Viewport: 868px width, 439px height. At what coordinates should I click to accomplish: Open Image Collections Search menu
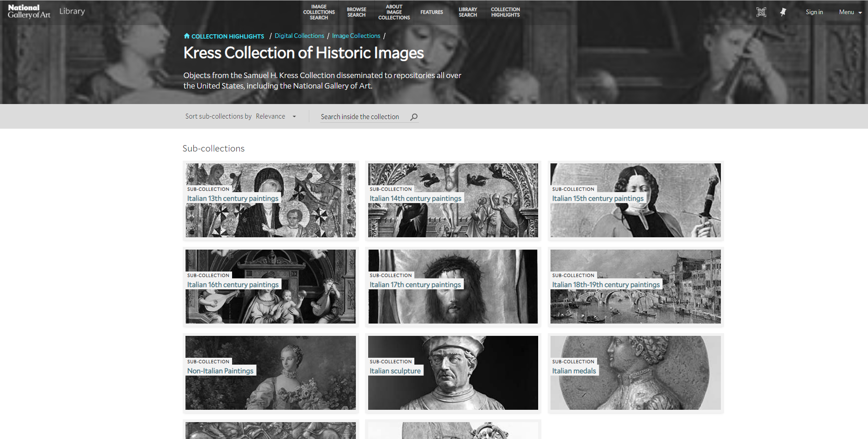319,12
